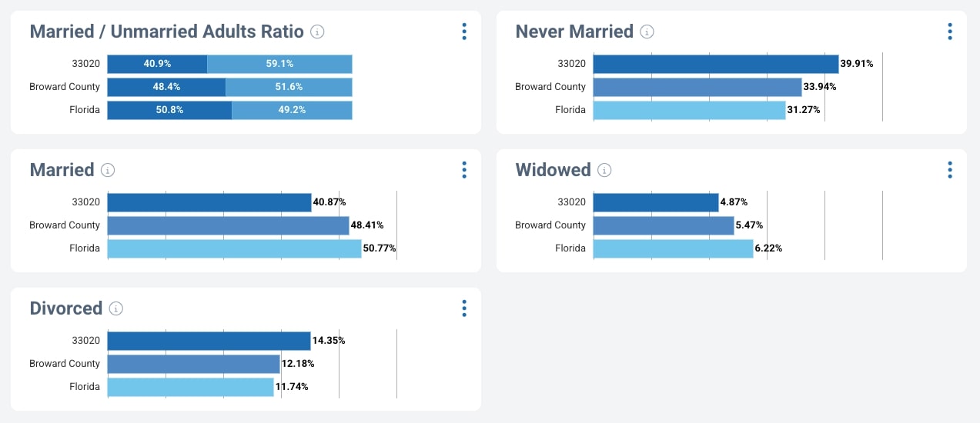Click the info icon next to Divorced
The width and height of the screenshot is (980, 423).
[116, 308]
